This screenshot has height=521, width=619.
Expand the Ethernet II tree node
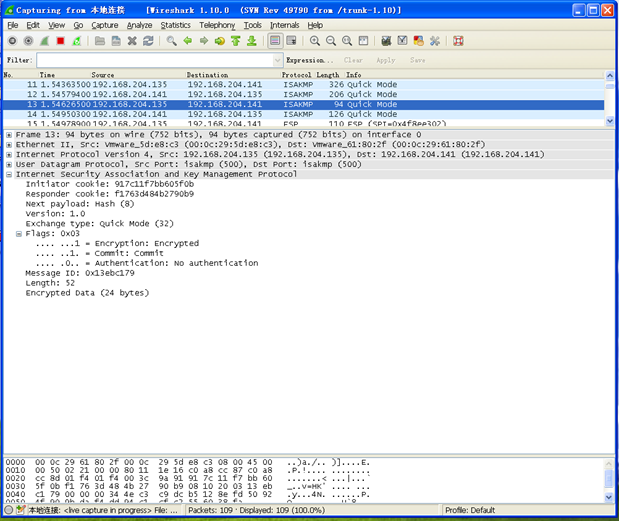(x=8, y=145)
